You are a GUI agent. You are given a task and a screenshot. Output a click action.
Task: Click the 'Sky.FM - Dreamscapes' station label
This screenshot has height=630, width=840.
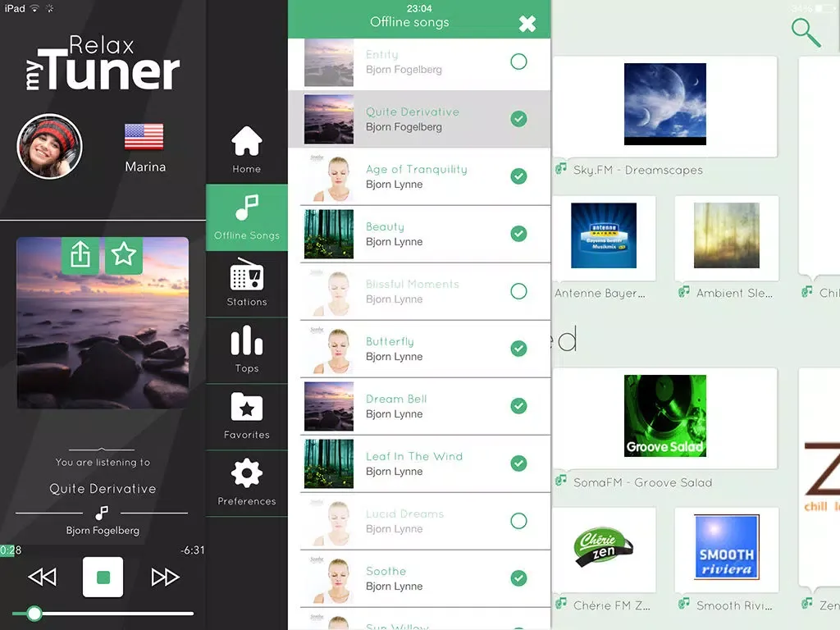pyautogui.click(x=637, y=170)
